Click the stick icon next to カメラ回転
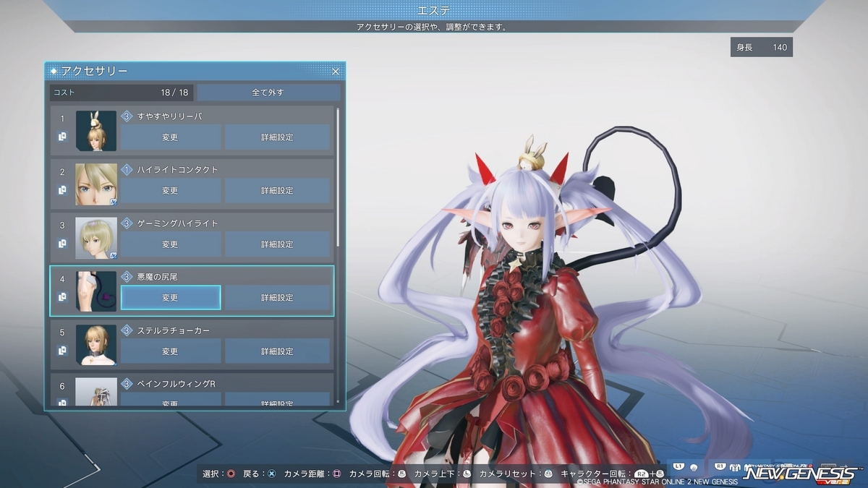This screenshot has width=868, height=488. (x=401, y=474)
